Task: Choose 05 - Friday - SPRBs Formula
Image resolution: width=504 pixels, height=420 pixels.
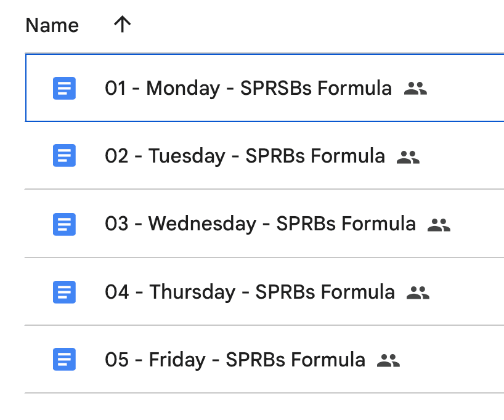Action: 235,360
